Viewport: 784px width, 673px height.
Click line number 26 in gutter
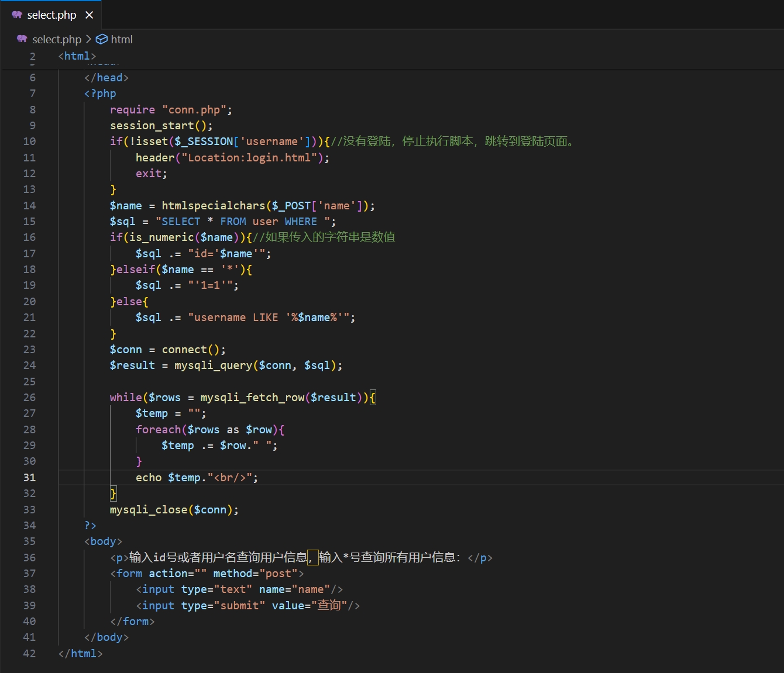pos(29,398)
